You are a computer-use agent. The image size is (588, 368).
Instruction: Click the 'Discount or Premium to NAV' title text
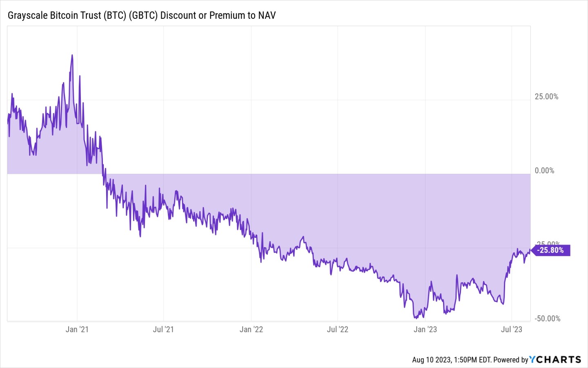[218, 16]
